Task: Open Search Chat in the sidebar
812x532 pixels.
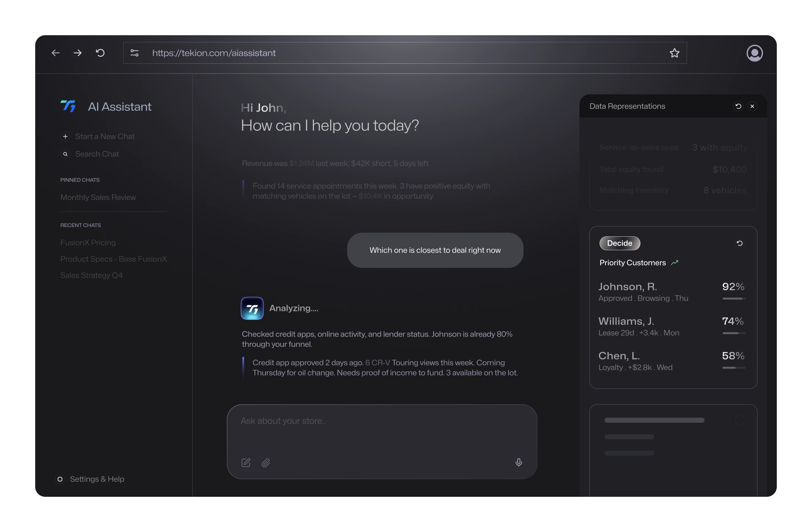Action: [x=97, y=154]
